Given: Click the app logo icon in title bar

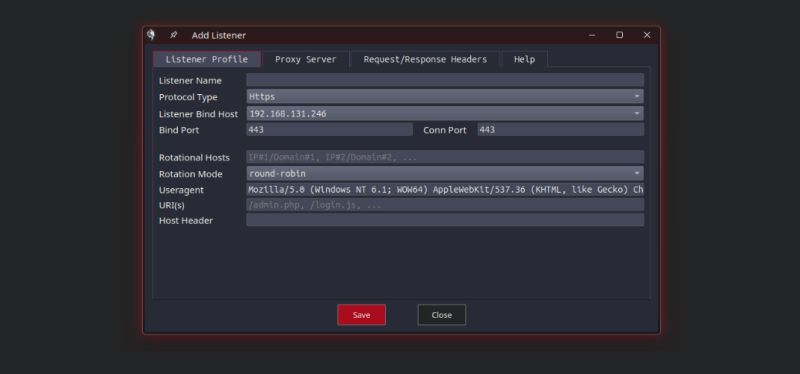Looking at the screenshot, I should click(x=151, y=35).
